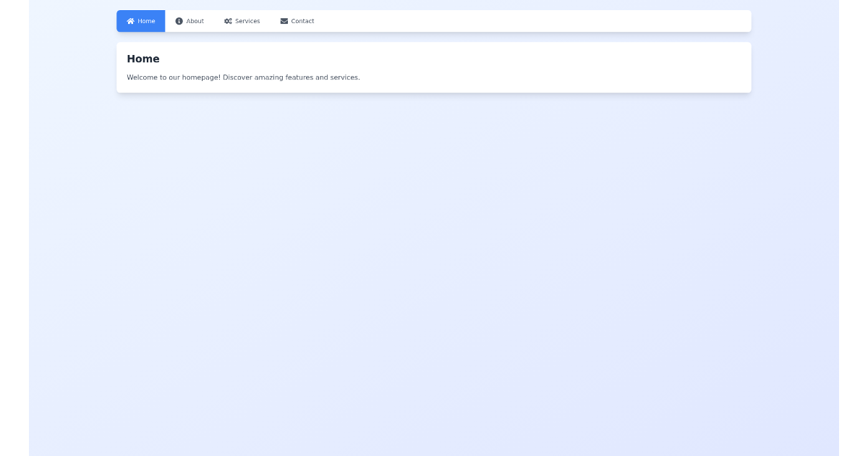Image resolution: width=868 pixels, height=456 pixels.
Task: Click the envelope icon beside Contact
Action: [x=284, y=21]
